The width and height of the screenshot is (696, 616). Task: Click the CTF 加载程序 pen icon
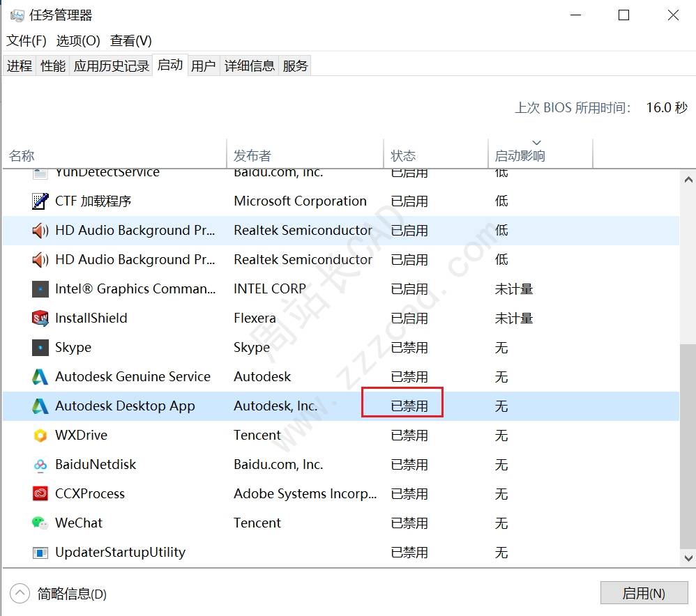pos(40,201)
